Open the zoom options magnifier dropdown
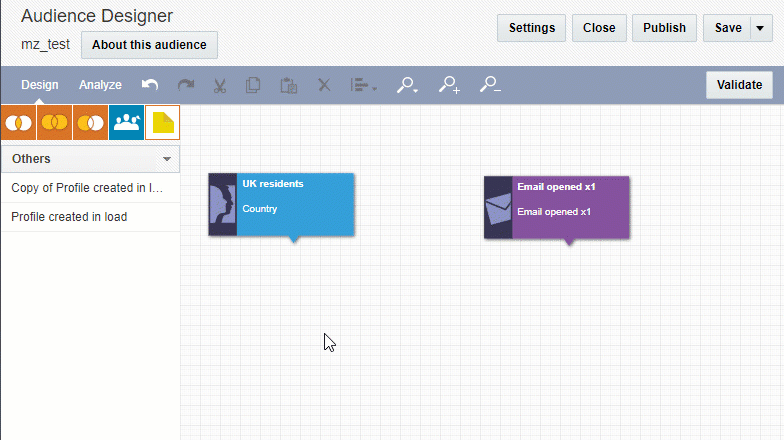The image size is (784, 440). coord(407,85)
